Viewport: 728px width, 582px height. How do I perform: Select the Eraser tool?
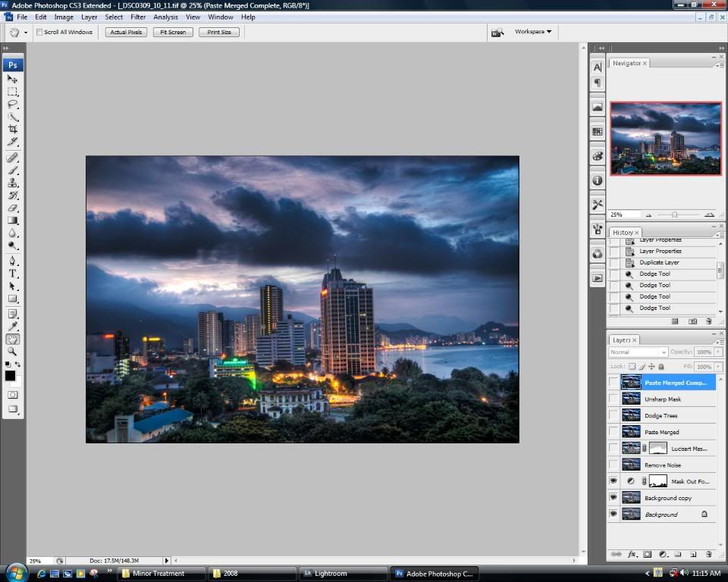[13, 208]
